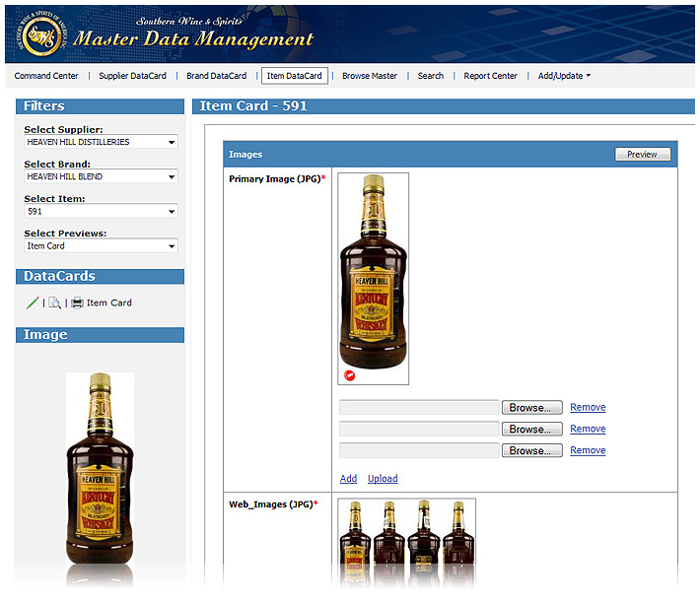The width and height of the screenshot is (700, 603).
Task: Open the Search menu item
Action: (x=431, y=76)
